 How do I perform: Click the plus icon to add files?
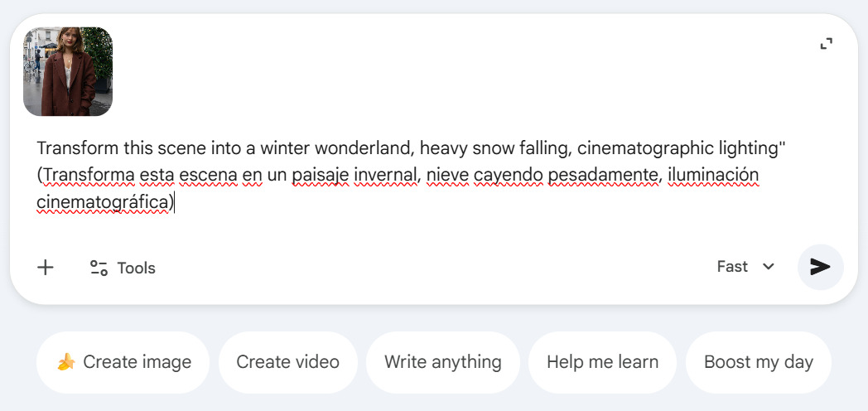(x=46, y=267)
